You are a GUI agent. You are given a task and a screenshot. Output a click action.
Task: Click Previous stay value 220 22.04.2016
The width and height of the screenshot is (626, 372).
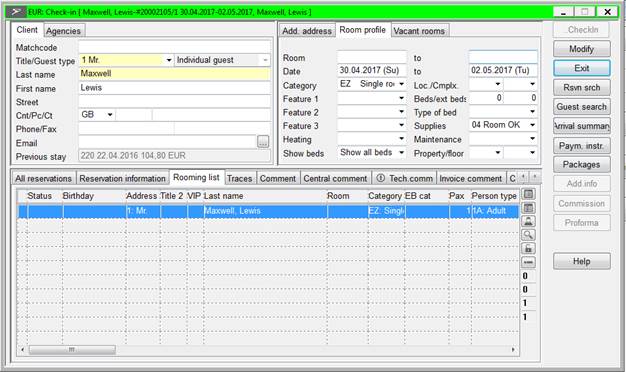174,156
